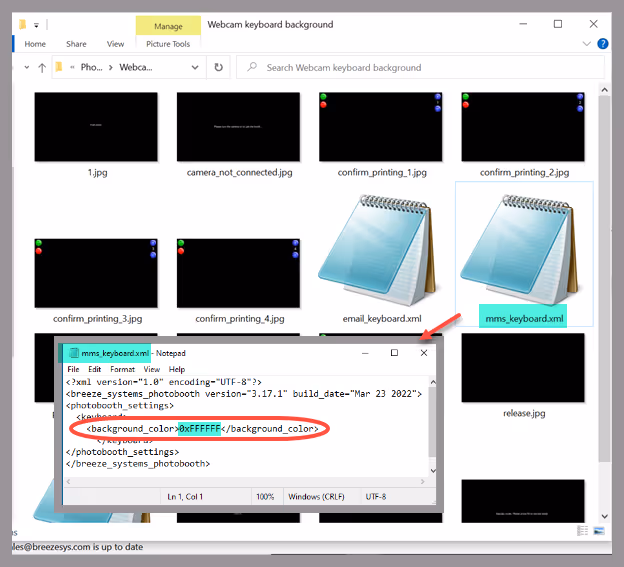The image size is (624, 567).
Task: Select the mms_keyboard.xml notepad icon
Action: coord(520,250)
